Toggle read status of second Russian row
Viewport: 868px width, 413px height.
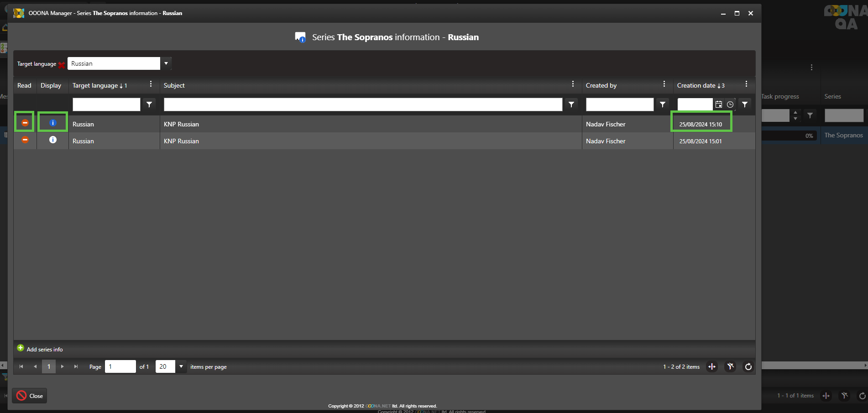tap(25, 140)
